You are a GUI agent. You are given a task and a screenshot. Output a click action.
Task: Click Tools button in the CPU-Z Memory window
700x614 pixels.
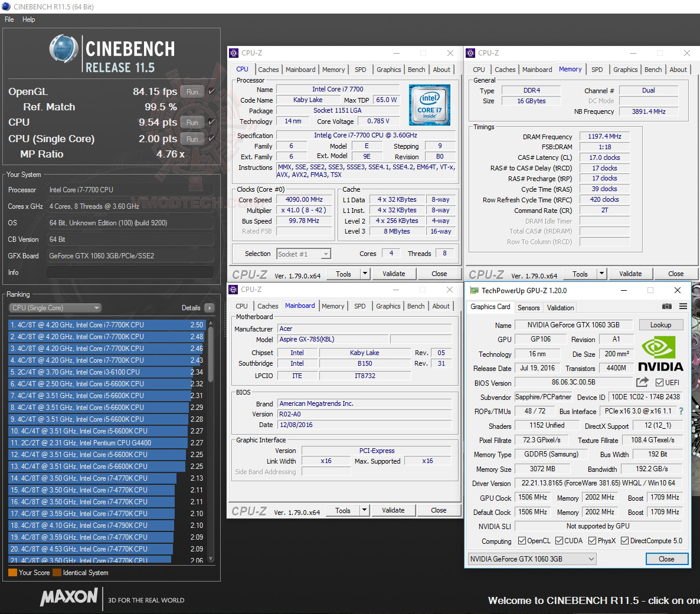pos(580,274)
